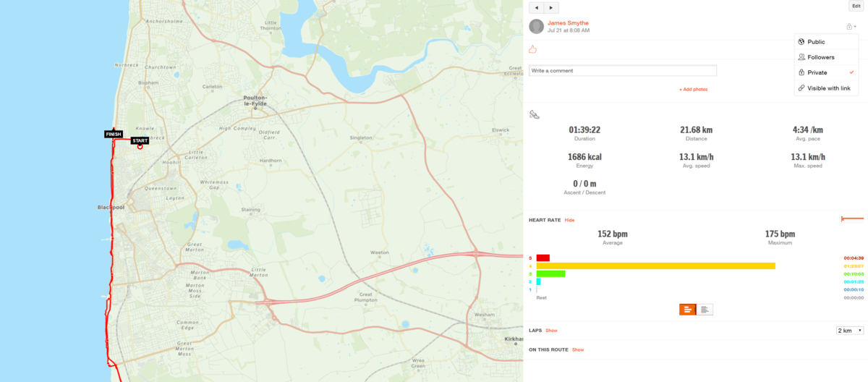Go to the previous workout arrow
This screenshot has width=868, height=382.
click(x=536, y=8)
